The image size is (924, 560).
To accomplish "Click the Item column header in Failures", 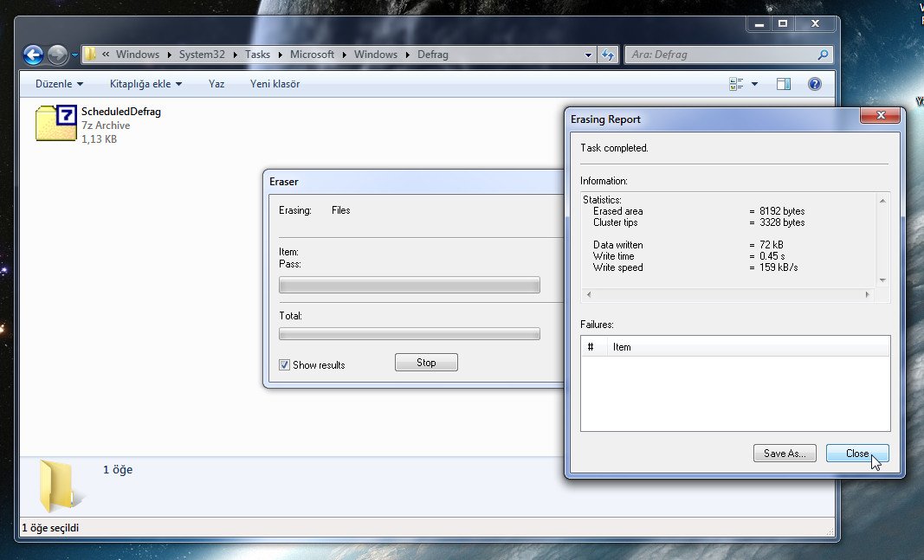I will pos(748,347).
